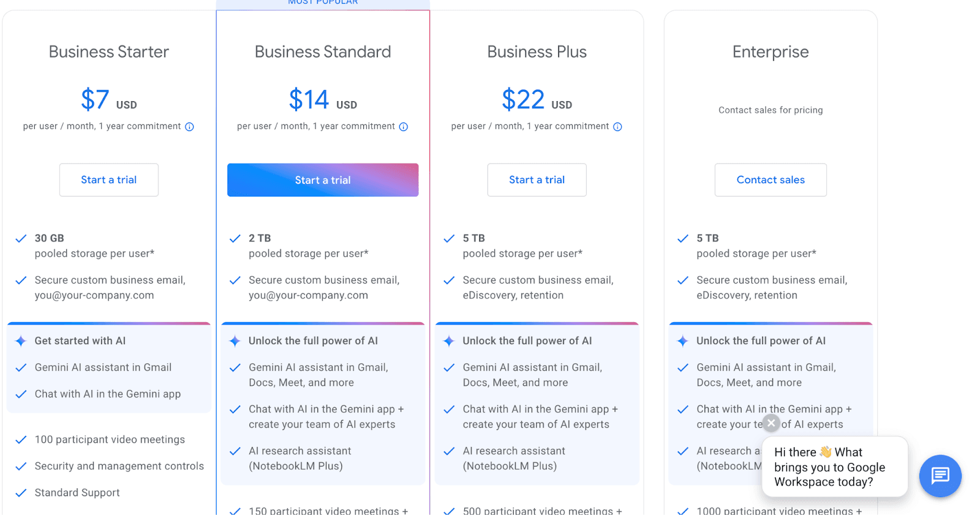
Task: Click the $14 USD price text
Action: pyautogui.click(x=323, y=100)
